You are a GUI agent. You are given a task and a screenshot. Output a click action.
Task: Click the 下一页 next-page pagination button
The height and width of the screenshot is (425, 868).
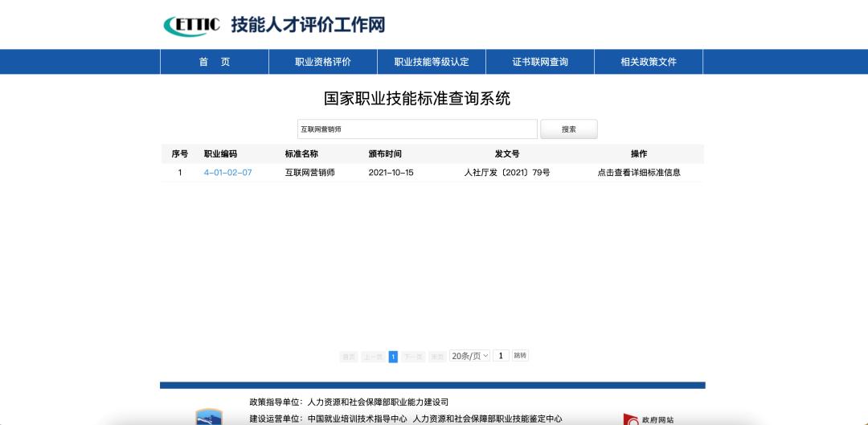[x=413, y=357]
